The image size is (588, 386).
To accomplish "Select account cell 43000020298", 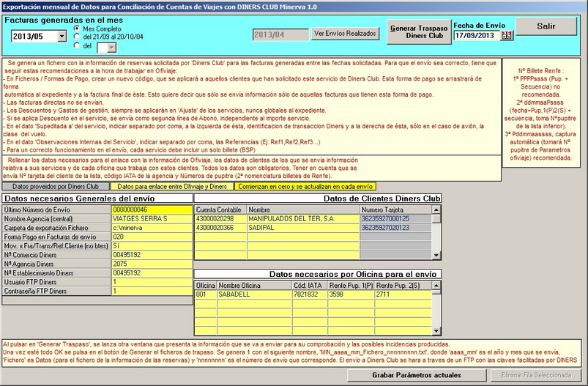I will click(220, 219).
